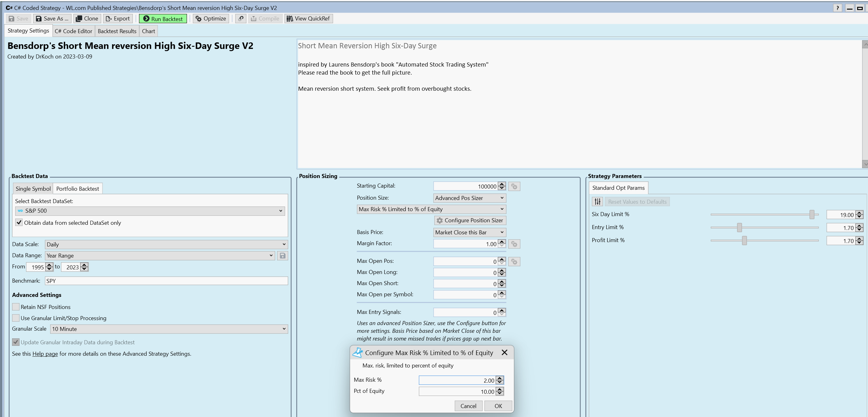Open the S&P 500 DataSet dropdown
The width and height of the screenshot is (868, 417).
(150, 211)
